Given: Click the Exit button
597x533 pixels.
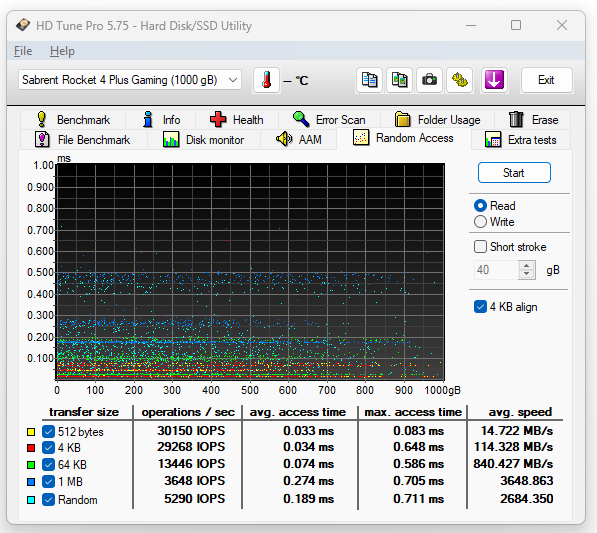Looking at the screenshot, I should [x=546, y=80].
